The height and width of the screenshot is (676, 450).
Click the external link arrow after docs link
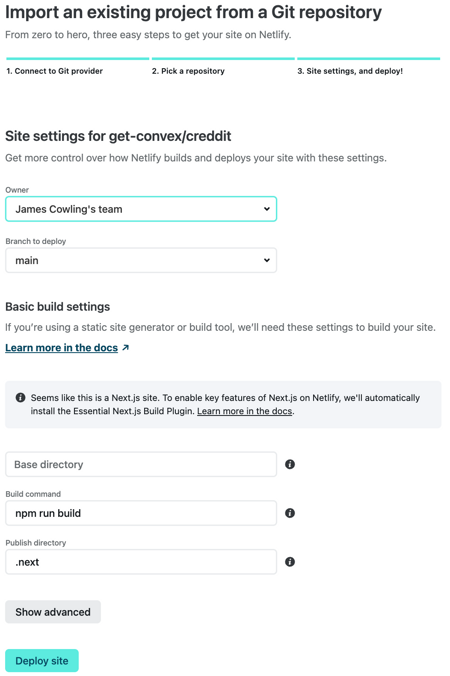[x=125, y=347]
